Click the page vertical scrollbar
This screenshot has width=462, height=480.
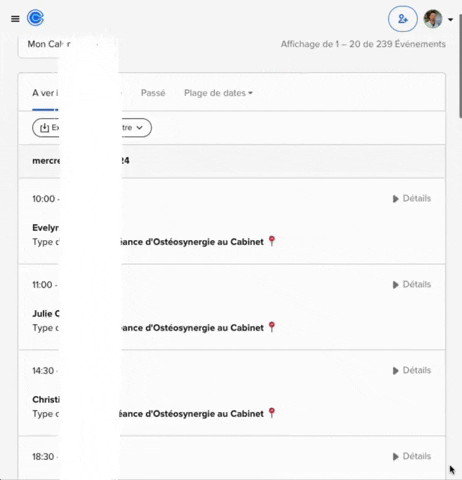click(x=460, y=67)
